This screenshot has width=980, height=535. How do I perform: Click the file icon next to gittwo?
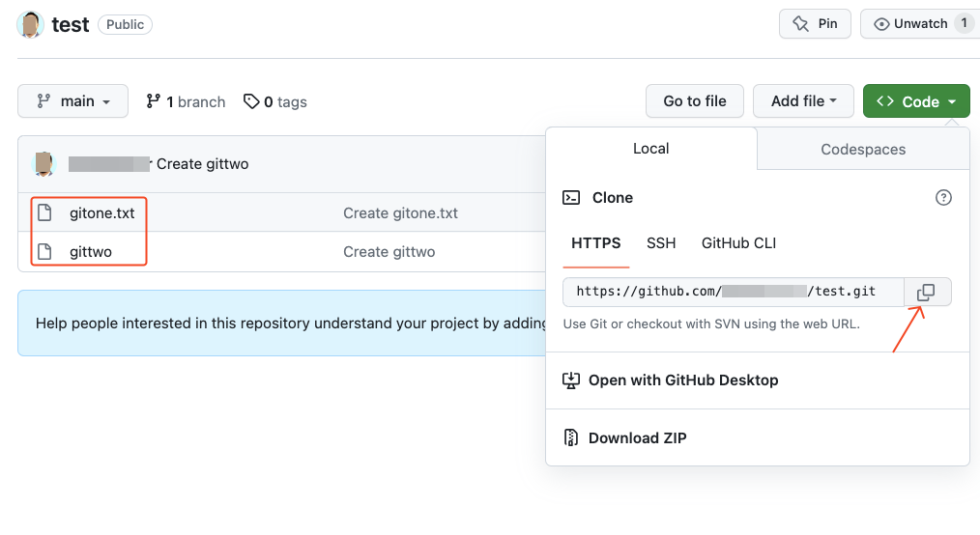click(x=44, y=252)
